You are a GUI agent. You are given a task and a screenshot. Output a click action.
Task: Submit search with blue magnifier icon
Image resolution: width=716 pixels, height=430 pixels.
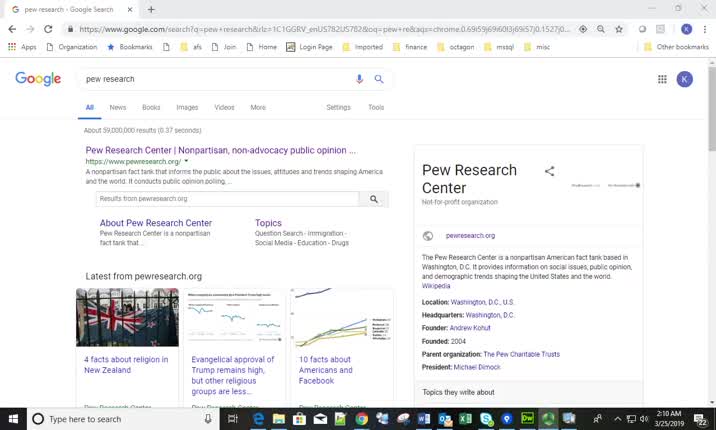click(x=379, y=79)
